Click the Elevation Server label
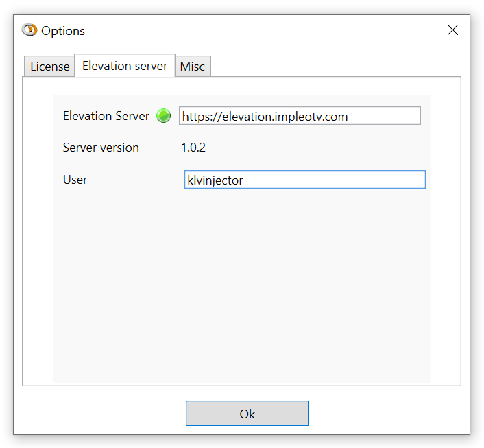This screenshot has width=484, height=448. pyautogui.click(x=106, y=116)
